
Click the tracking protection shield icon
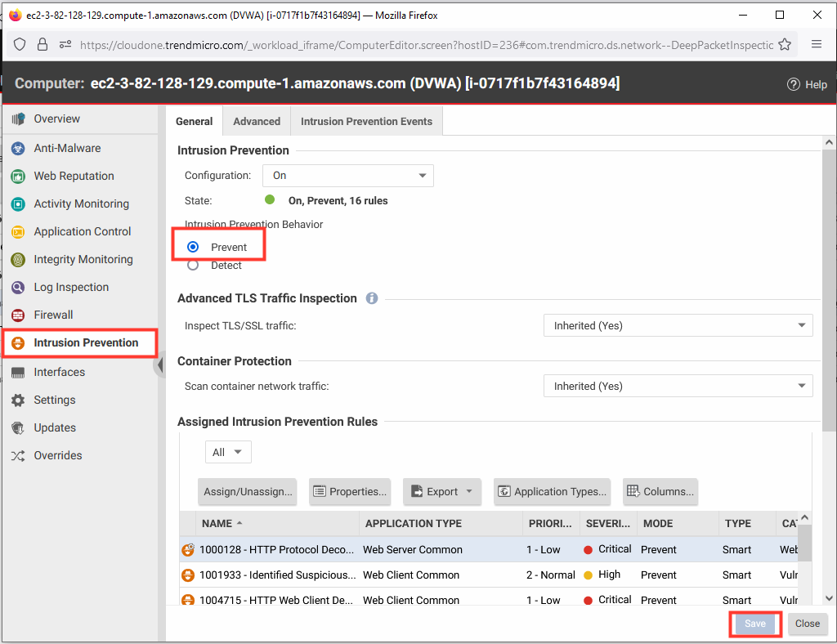pyautogui.click(x=20, y=44)
